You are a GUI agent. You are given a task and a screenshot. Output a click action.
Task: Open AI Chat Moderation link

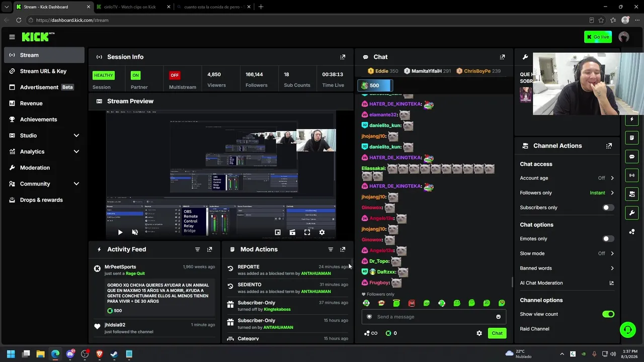coord(567,283)
